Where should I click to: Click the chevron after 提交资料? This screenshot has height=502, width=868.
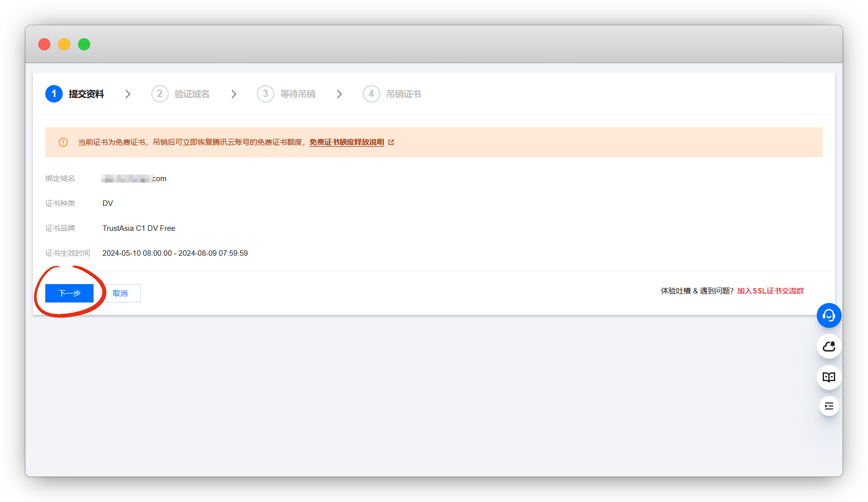coord(128,94)
